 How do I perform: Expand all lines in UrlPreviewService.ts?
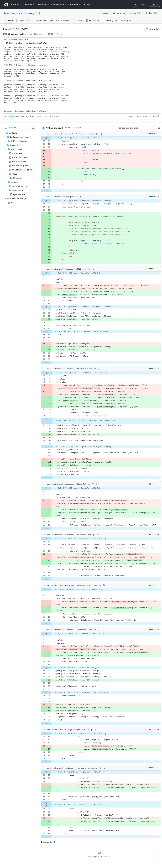(x=101, y=134)
